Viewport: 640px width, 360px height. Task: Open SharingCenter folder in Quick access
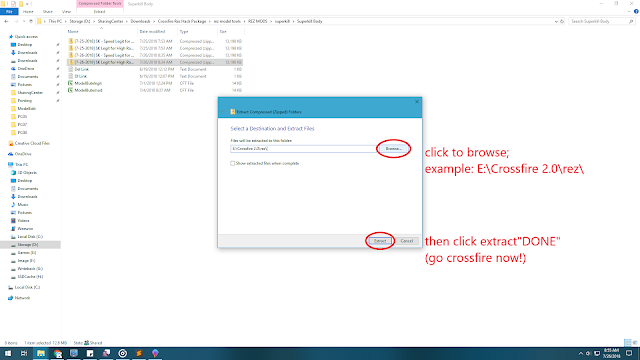click(30, 93)
